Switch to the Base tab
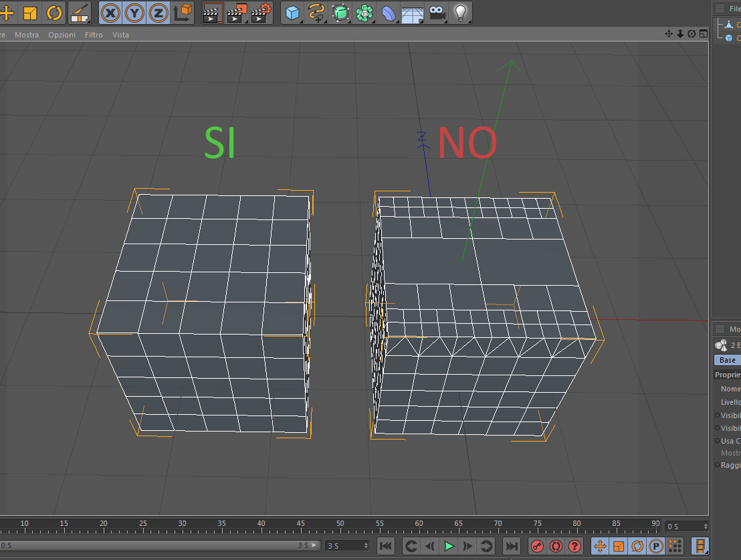The image size is (741, 560). coord(728,360)
